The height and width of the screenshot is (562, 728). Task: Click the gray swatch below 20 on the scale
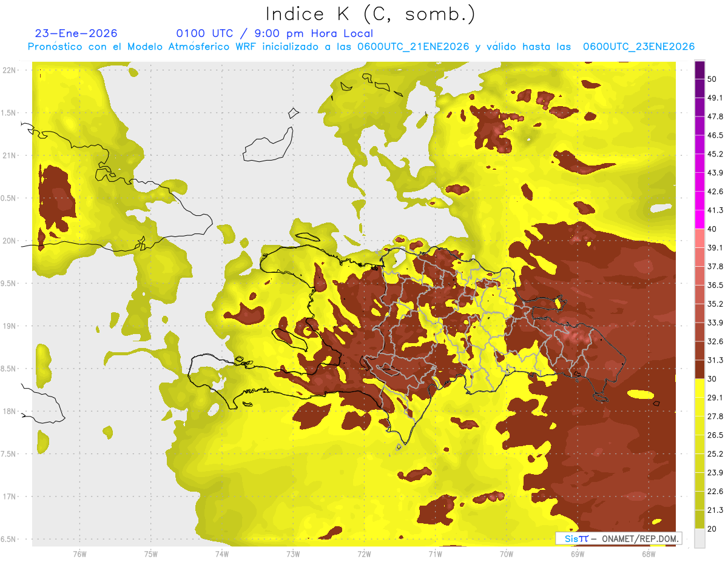[699, 538]
